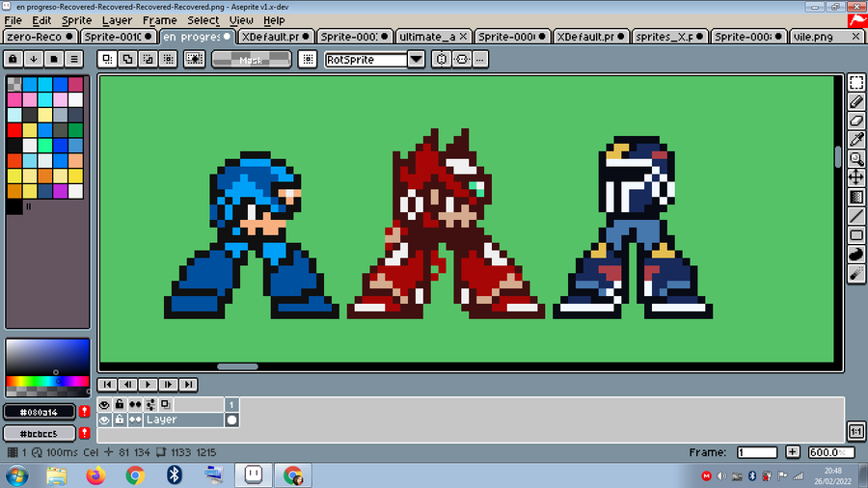Select the Eyedropper tool
The image size is (868, 488).
(856, 140)
